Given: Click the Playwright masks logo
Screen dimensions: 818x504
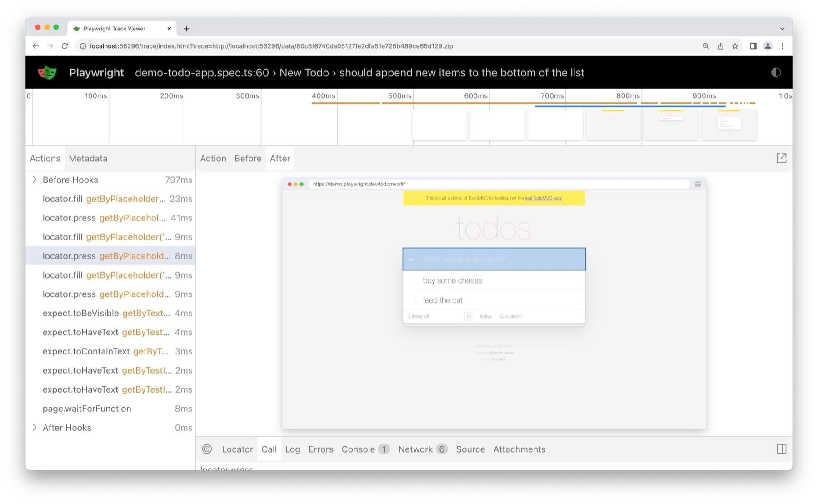Looking at the screenshot, I should (x=47, y=73).
